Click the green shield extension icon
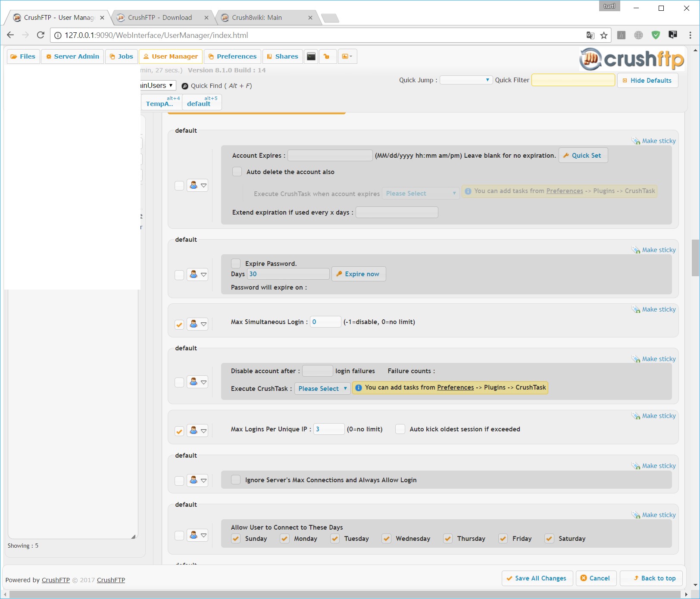Image resolution: width=700 pixels, height=599 pixels. pyautogui.click(x=656, y=35)
